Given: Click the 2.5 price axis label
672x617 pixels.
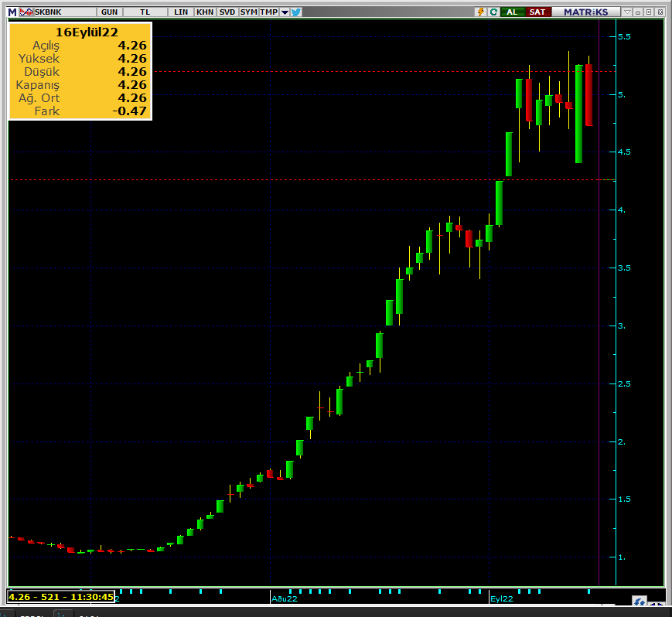Looking at the screenshot, I should tap(624, 384).
